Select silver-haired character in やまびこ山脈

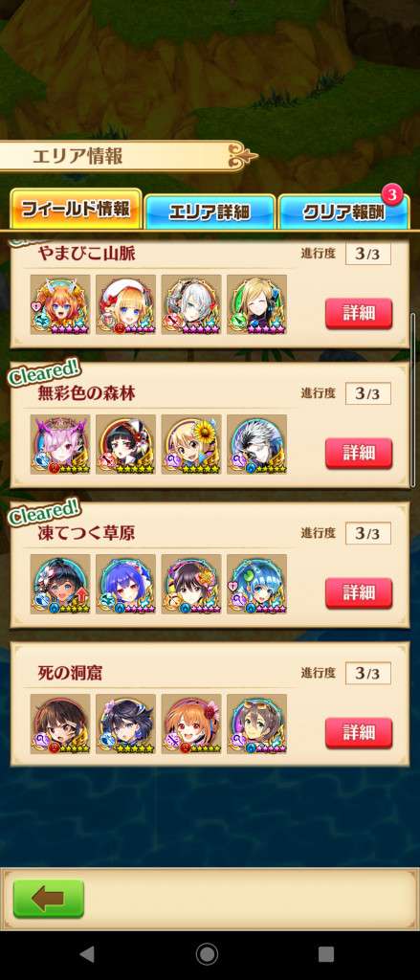pos(191,304)
